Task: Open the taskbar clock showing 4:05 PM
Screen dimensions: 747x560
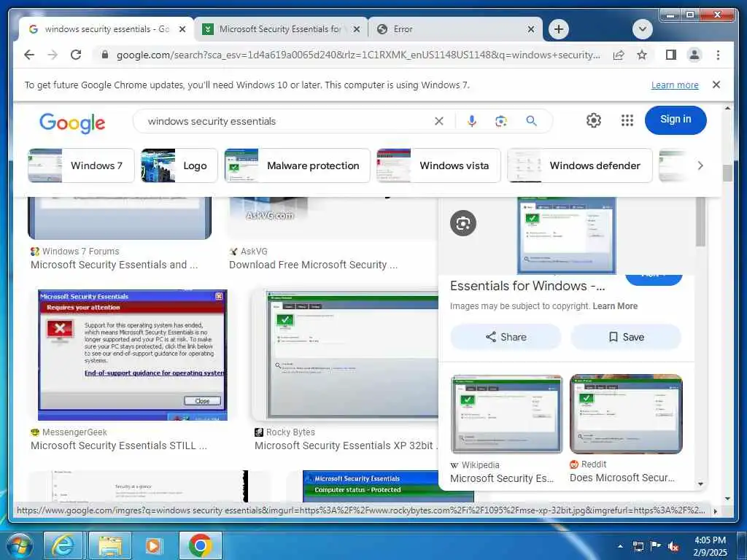Action: [x=710, y=546]
